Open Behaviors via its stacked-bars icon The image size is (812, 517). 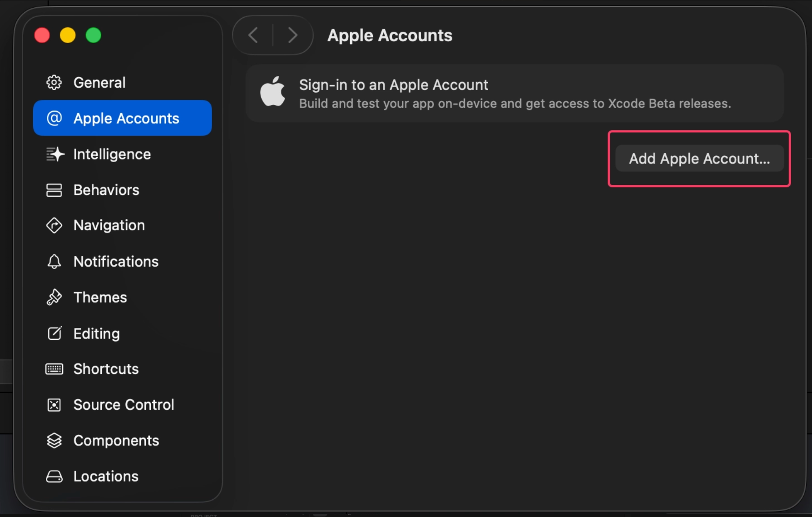coord(54,190)
